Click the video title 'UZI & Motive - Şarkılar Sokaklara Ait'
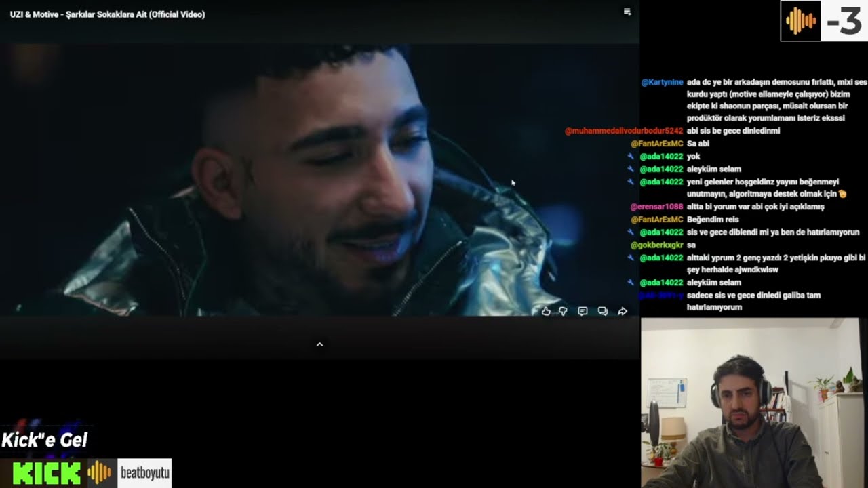The image size is (868, 488). click(x=107, y=14)
